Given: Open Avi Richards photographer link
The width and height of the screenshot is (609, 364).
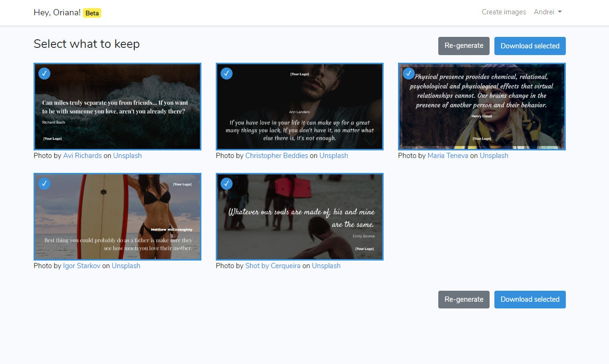Looking at the screenshot, I should [82, 156].
